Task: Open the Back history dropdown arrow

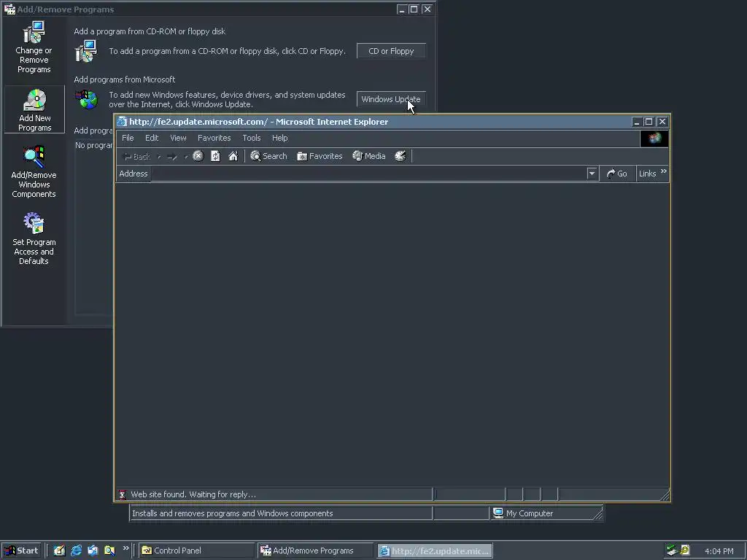Action: point(159,157)
